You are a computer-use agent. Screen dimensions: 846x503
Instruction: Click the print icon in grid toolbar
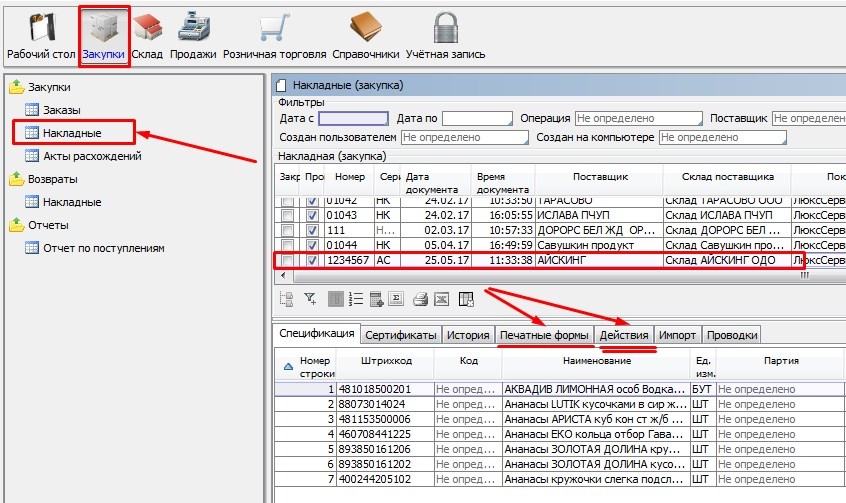click(421, 298)
